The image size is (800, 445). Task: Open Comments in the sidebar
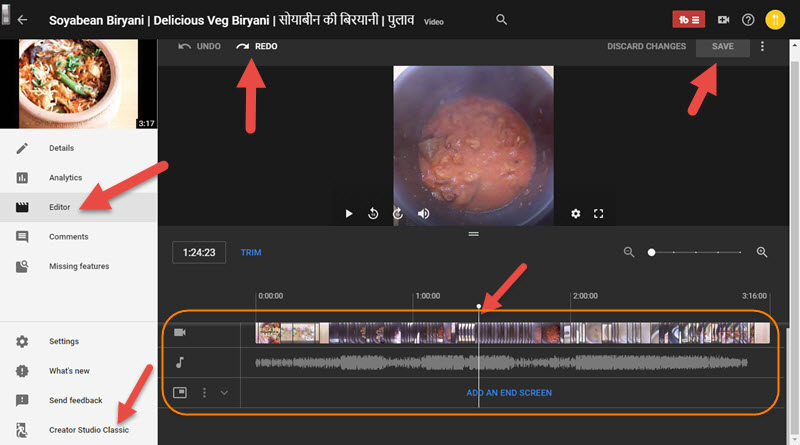(x=79, y=237)
